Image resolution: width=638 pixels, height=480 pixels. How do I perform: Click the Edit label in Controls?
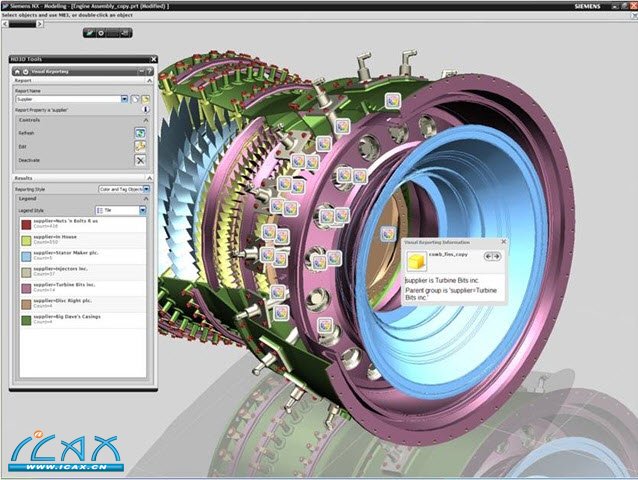click(x=22, y=146)
